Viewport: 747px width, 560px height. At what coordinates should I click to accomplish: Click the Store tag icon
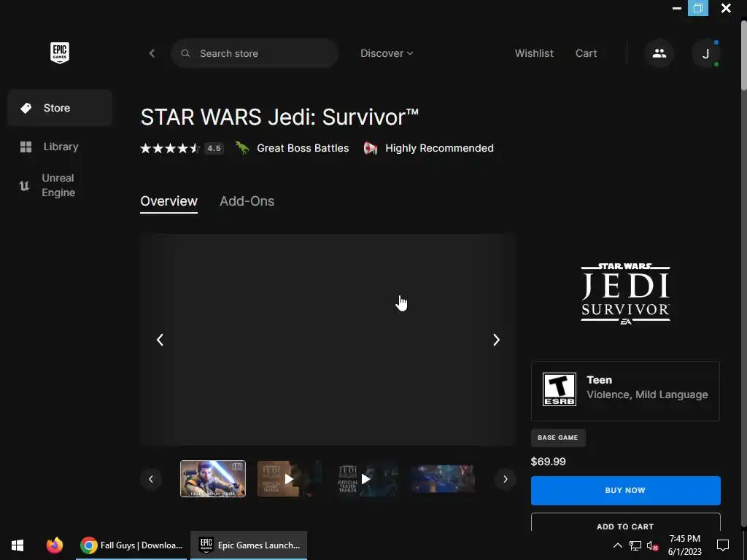(x=26, y=108)
